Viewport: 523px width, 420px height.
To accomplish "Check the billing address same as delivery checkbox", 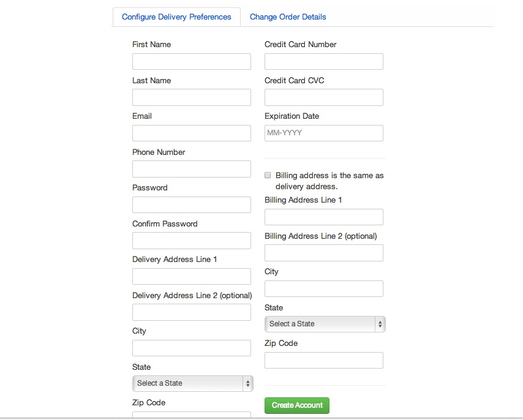I will 268,175.
